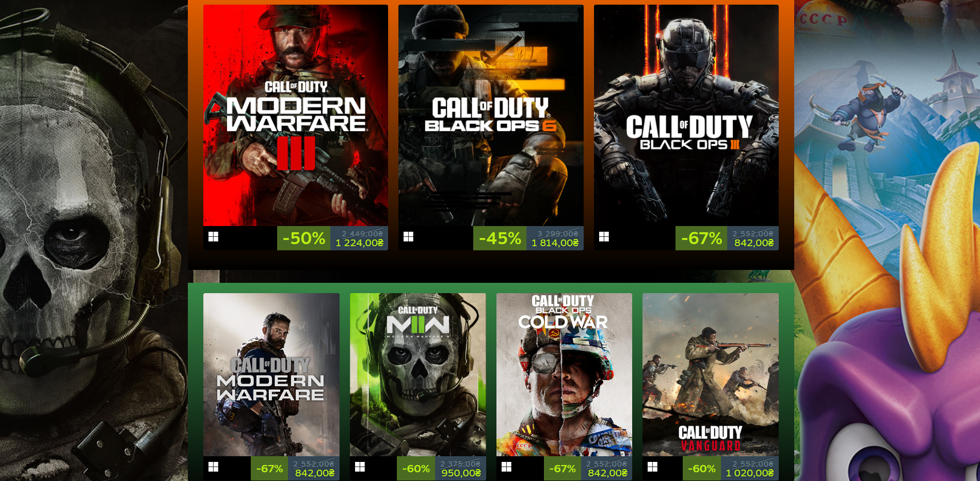
Task: Open Modern Warfare 2019 cover image
Action: pyautogui.click(x=271, y=375)
